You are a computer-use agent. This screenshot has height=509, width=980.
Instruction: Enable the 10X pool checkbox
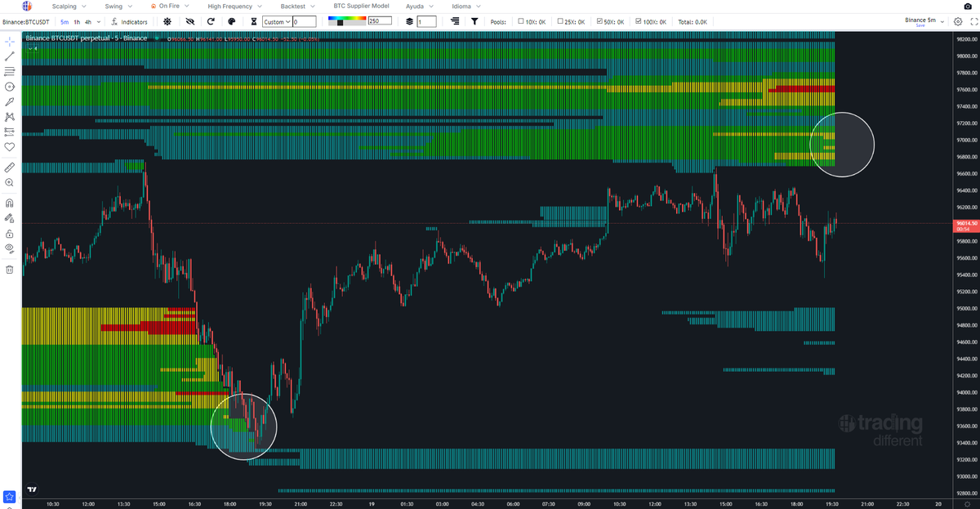[x=521, y=21]
